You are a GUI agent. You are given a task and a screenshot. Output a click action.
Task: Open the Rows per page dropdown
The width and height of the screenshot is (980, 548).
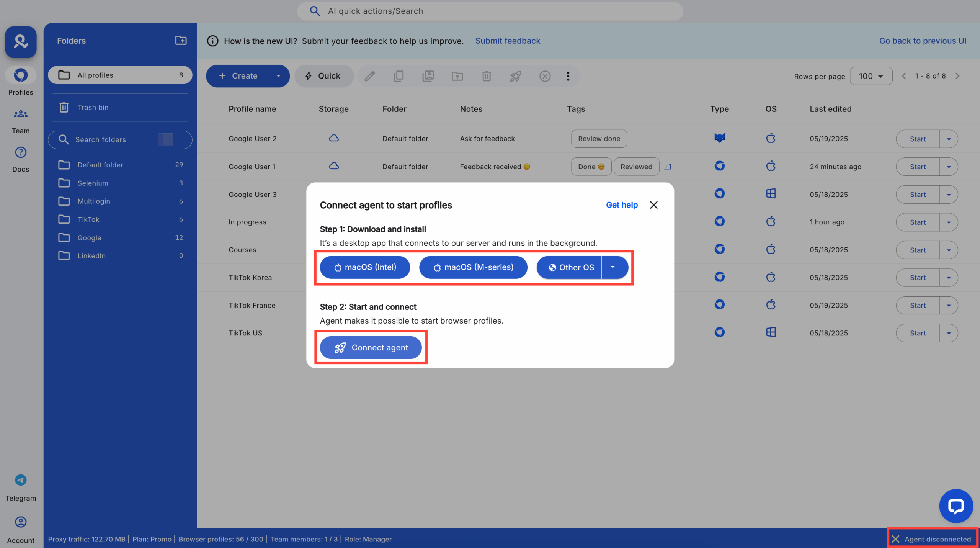[871, 76]
